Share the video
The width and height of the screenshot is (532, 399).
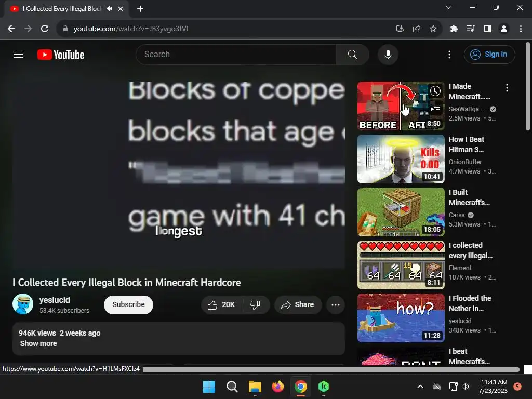[297, 304]
